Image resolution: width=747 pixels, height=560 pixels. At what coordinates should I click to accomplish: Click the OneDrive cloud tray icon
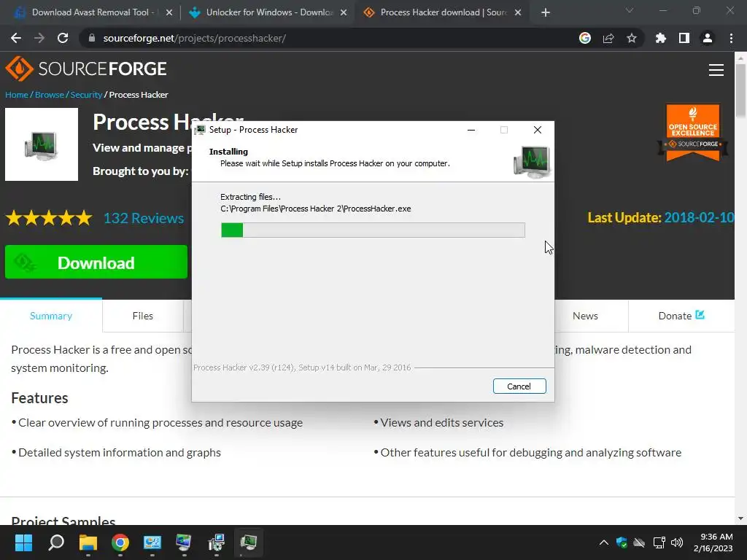639,542
